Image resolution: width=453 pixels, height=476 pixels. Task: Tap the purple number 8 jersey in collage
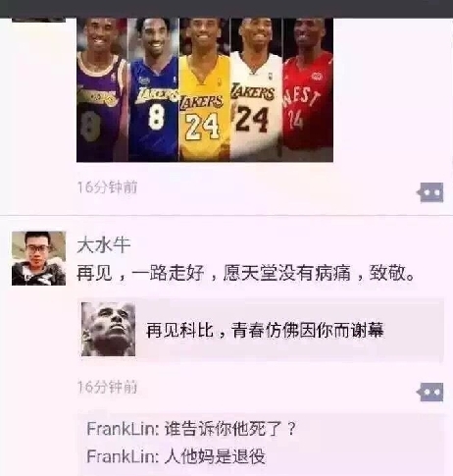coord(102,90)
